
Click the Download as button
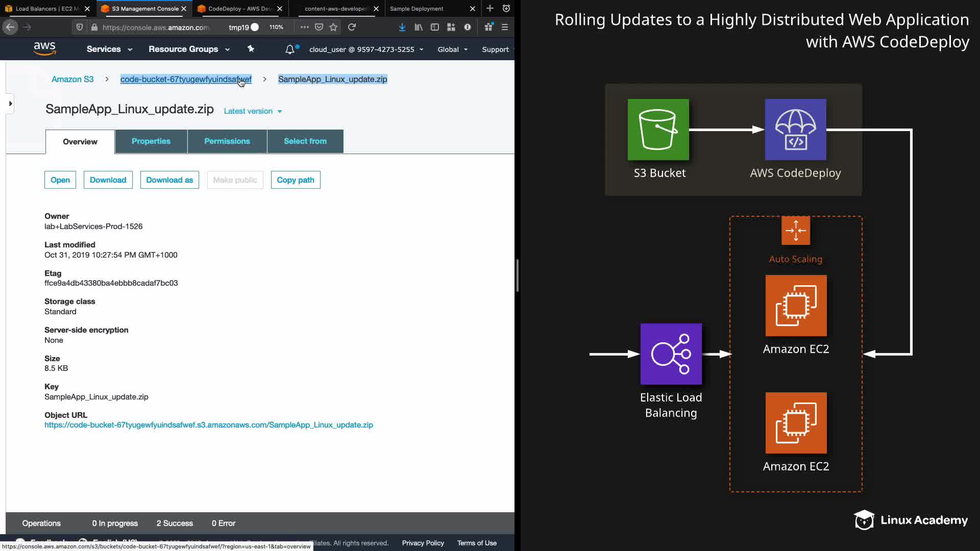(169, 180)
